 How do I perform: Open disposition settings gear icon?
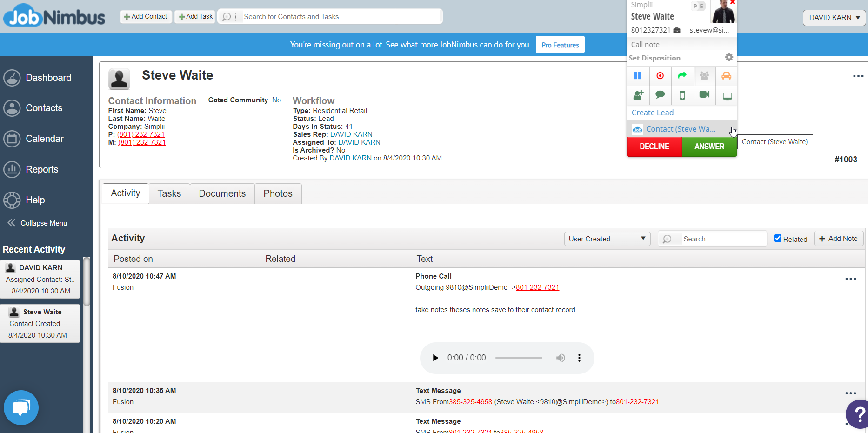pyautogui.click(x=729, y=57)
